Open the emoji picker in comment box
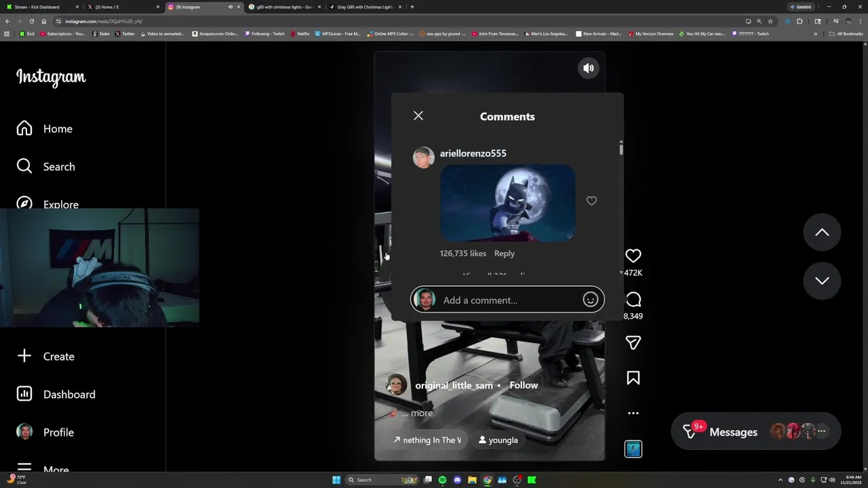The width and height of the screenshot is (868, 488). point(591,300)
